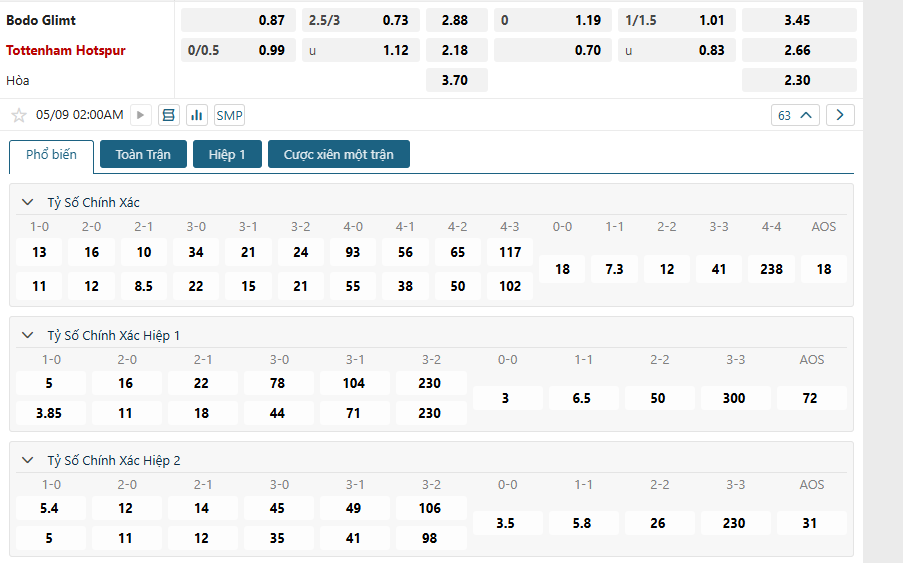Click the SMP button
903x563 pixels.
pos(229,115)
